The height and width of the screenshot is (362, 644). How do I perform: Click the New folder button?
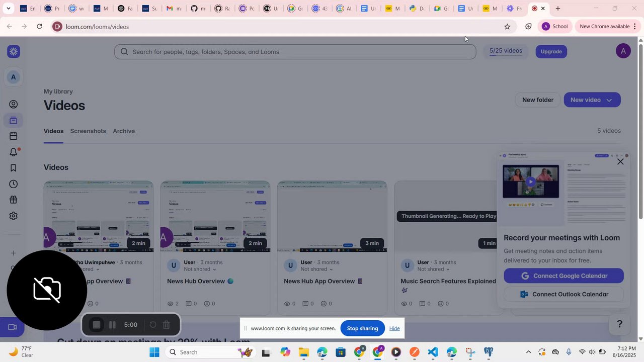[538, 100]
